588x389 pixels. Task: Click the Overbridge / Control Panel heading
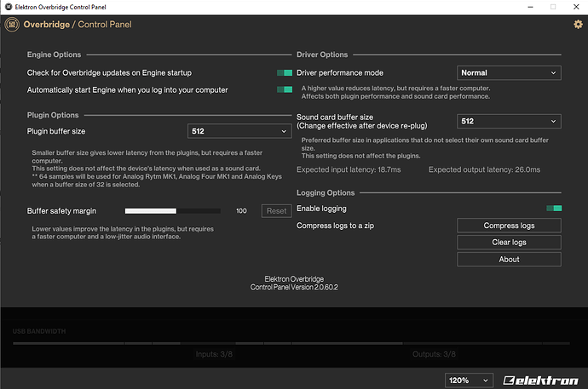[78, 25]
